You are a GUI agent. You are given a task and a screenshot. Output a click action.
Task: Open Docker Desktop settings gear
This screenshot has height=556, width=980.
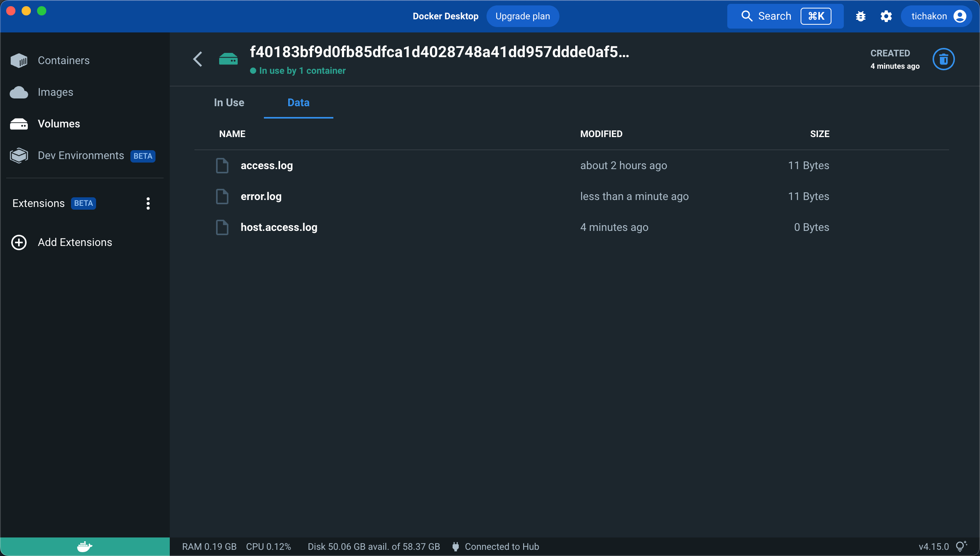click(x=886, y=16)
